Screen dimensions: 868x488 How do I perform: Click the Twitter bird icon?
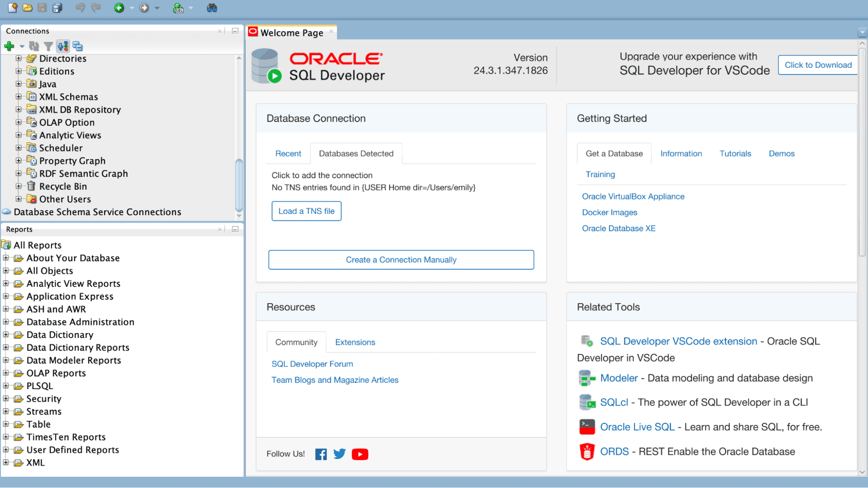coord(340,454)
